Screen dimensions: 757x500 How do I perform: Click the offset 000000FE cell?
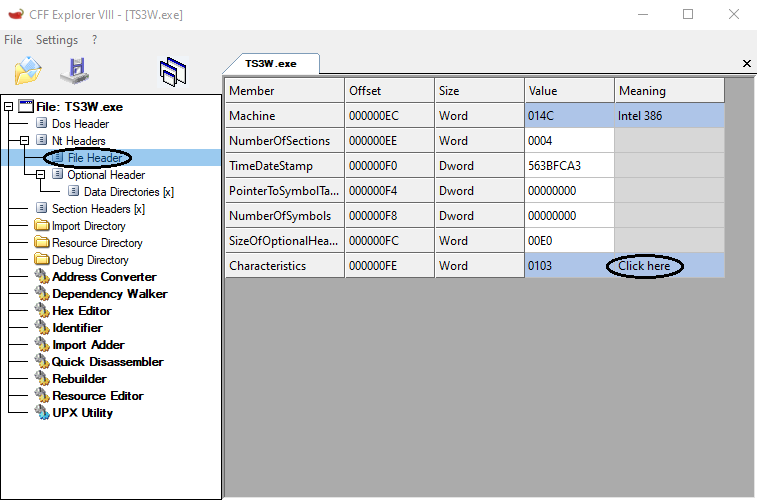click(390, 266)
